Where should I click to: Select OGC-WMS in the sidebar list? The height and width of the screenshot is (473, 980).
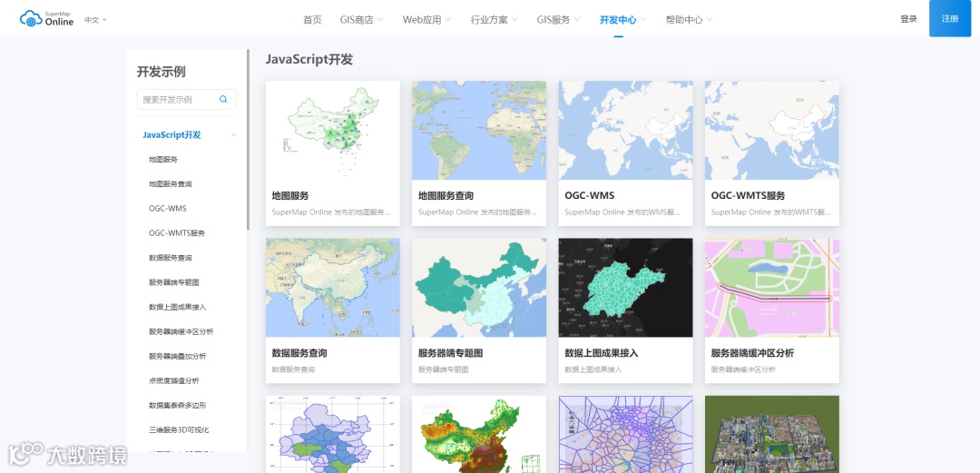tap(168, 208)
